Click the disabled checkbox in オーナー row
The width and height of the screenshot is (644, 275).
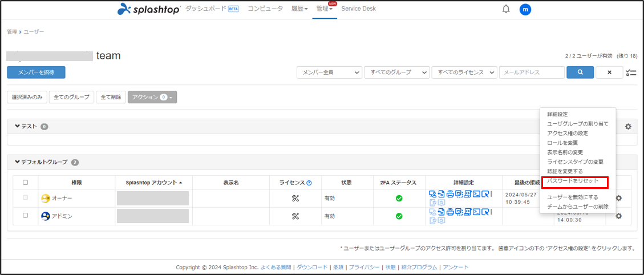(x=26, y=198)
